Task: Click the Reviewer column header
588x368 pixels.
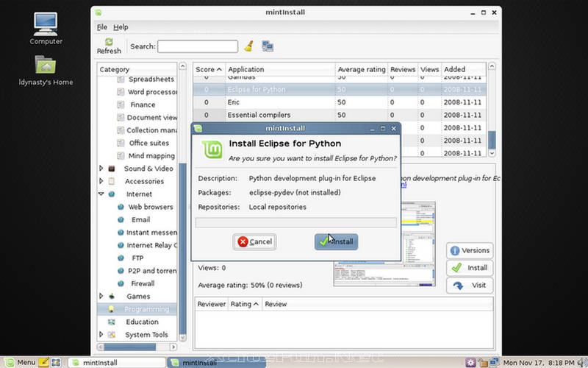Action: point(212,304)
